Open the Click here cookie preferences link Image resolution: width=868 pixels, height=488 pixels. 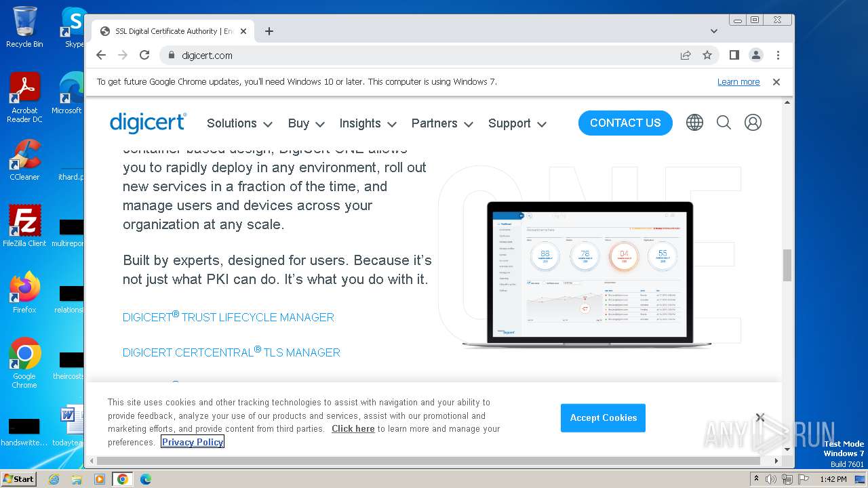click(353, 429)
